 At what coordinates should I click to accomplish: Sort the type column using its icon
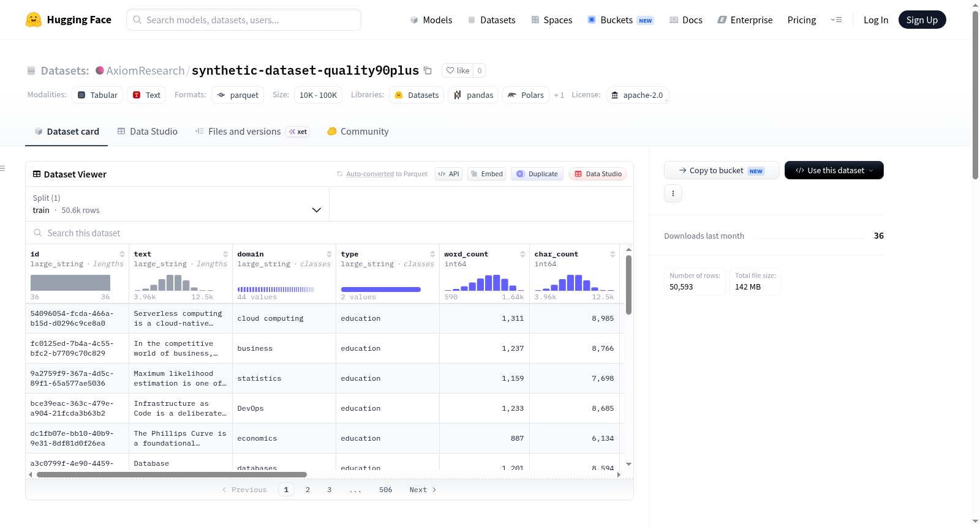coord(432,254)
